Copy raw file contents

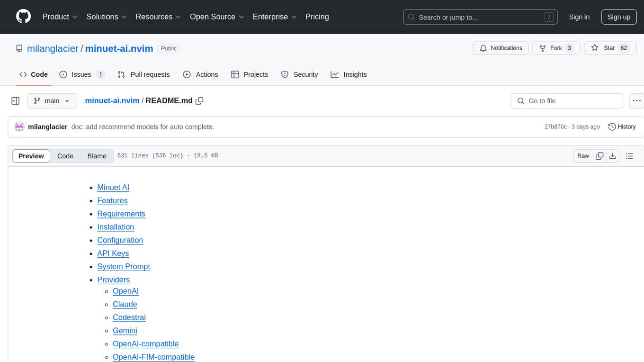pyautogui.click(x=599, y=156)
